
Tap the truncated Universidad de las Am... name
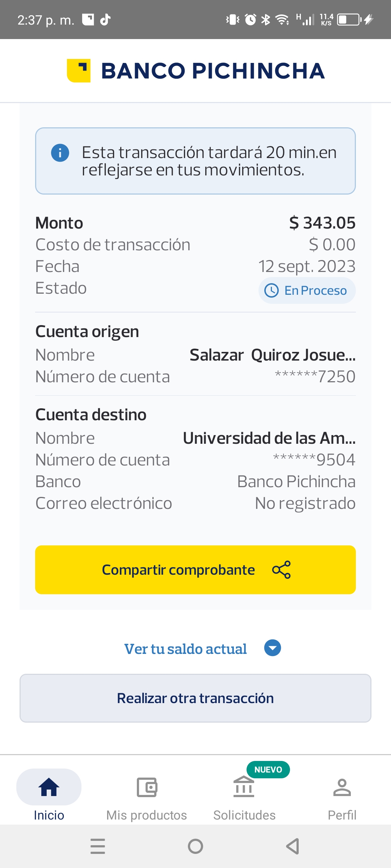[269, 438]
